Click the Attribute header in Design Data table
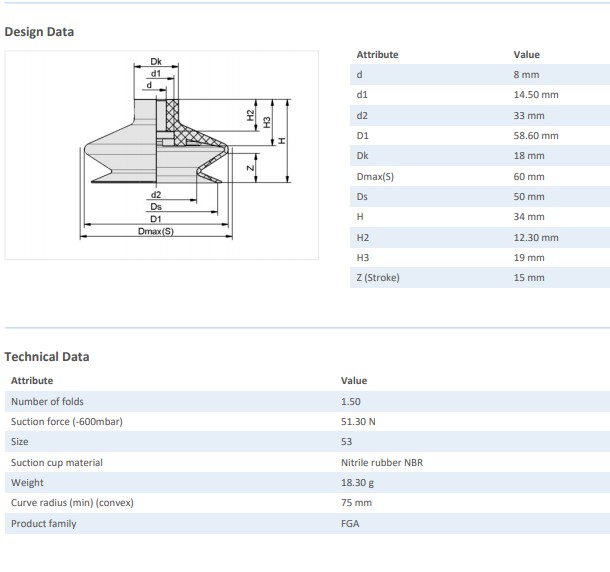This screenshot has height=572, width=610. point(377,54)
